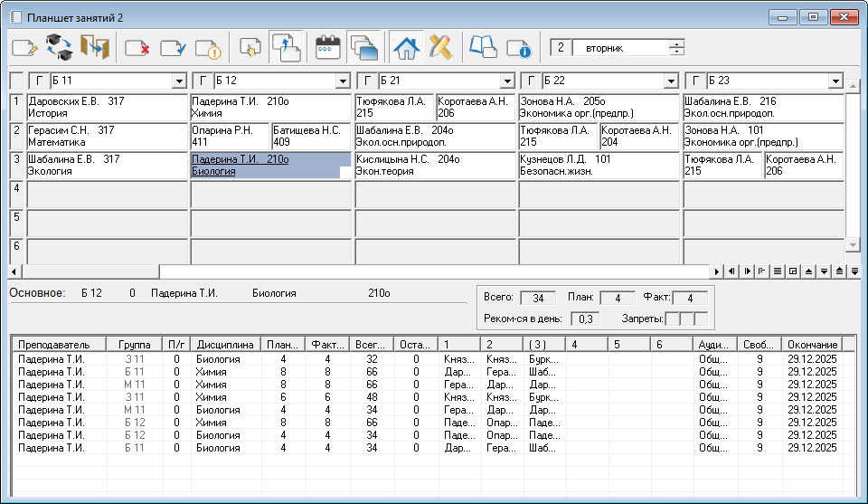Expand the Б 23 group dropdown
This screenshot has height=504, width=868.
coord(835,81)
